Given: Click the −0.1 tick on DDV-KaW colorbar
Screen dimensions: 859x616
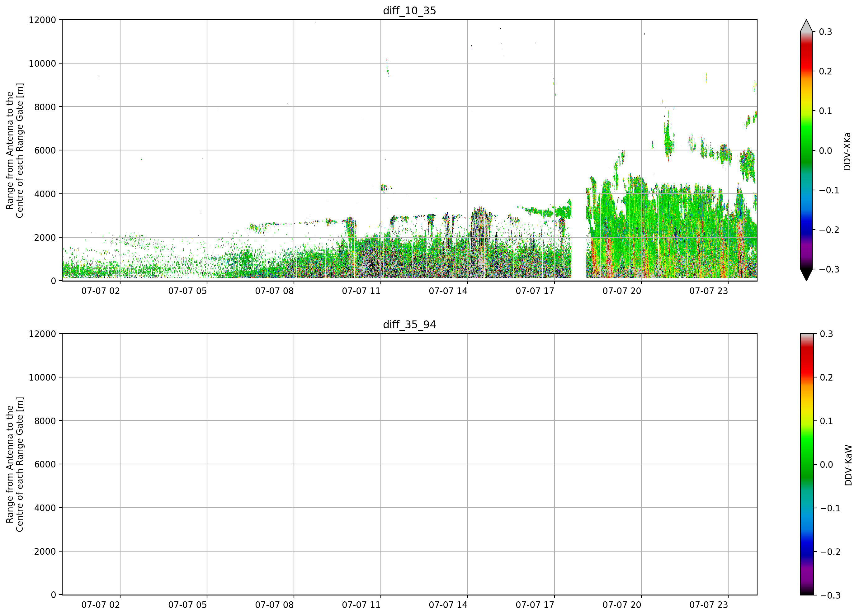Looking at the screenshot, I should point(830,509).
